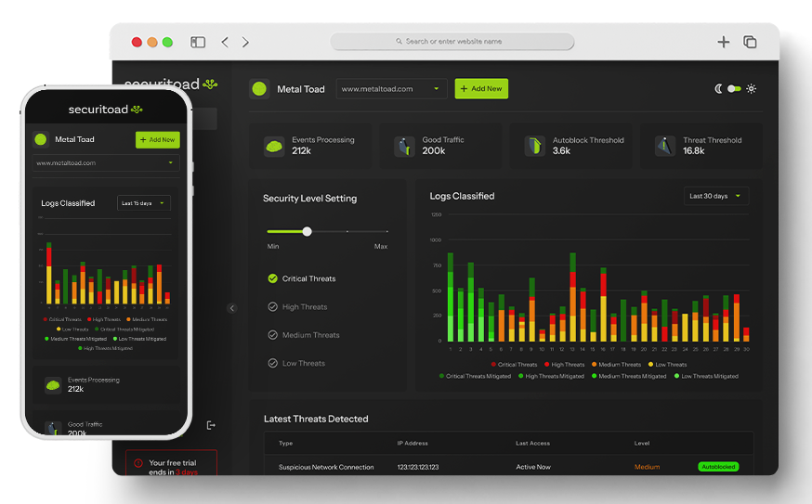Viewport: 812px width, 504px height.
Task: Click the Autoblocked status badge
Action: [718, 467]
